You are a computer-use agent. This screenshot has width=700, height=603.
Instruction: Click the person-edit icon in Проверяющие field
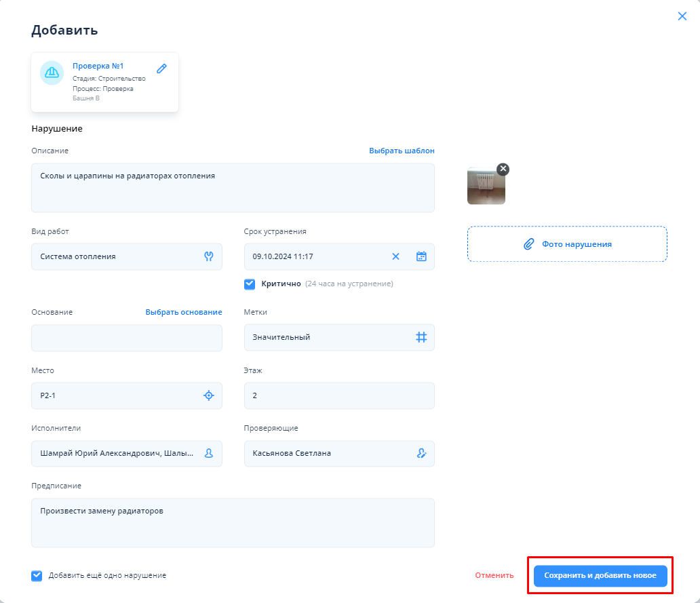tap(421, 453)
